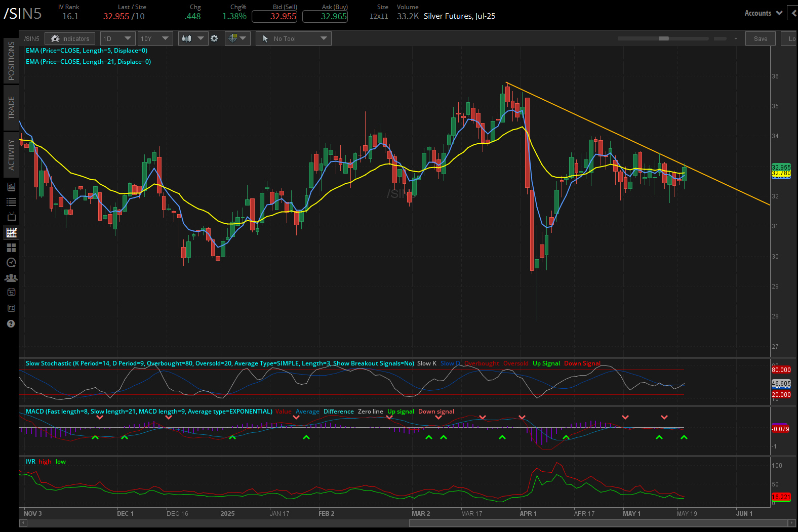Click the Volume 33.2K value
798x532 pixels.
[x=408, y=16]
